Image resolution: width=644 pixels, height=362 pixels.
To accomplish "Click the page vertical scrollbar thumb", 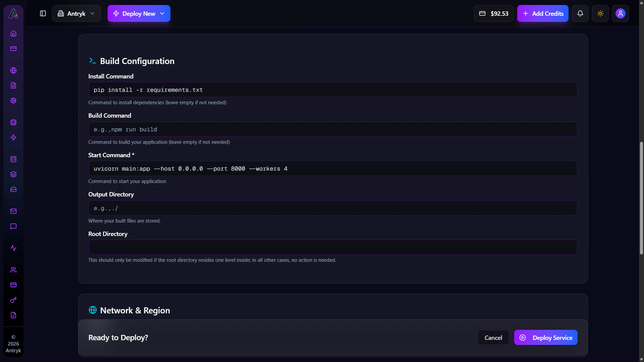I will pos(641,198).
